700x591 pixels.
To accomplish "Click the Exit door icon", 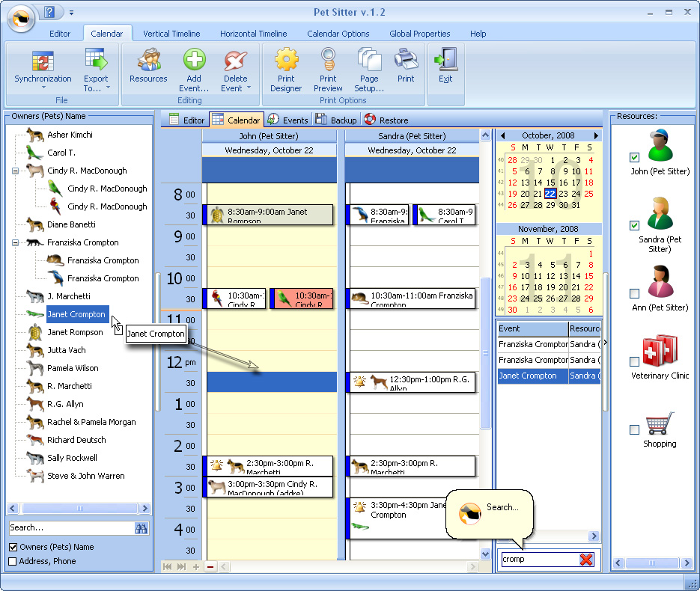I will (445, 60).
